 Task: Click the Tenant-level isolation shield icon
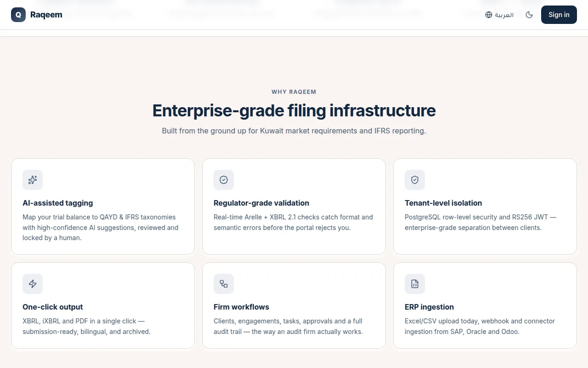tap(415, 180)
